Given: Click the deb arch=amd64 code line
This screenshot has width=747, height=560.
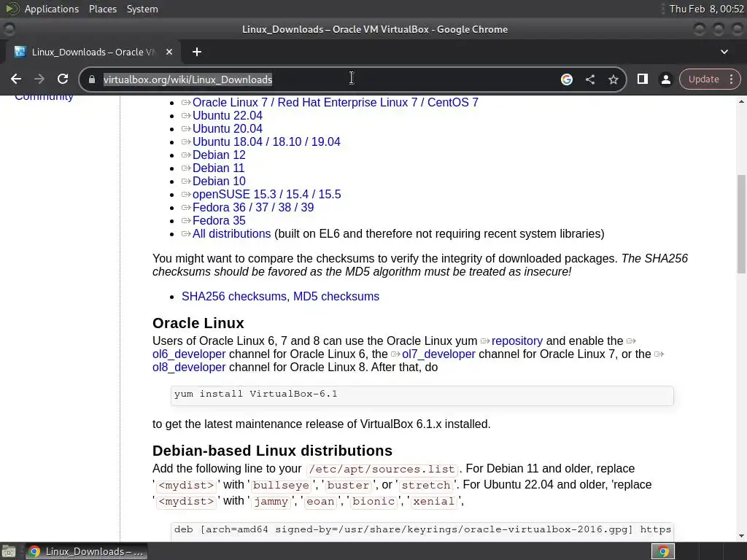Looking at the screenshot, I should pos(422,531).
